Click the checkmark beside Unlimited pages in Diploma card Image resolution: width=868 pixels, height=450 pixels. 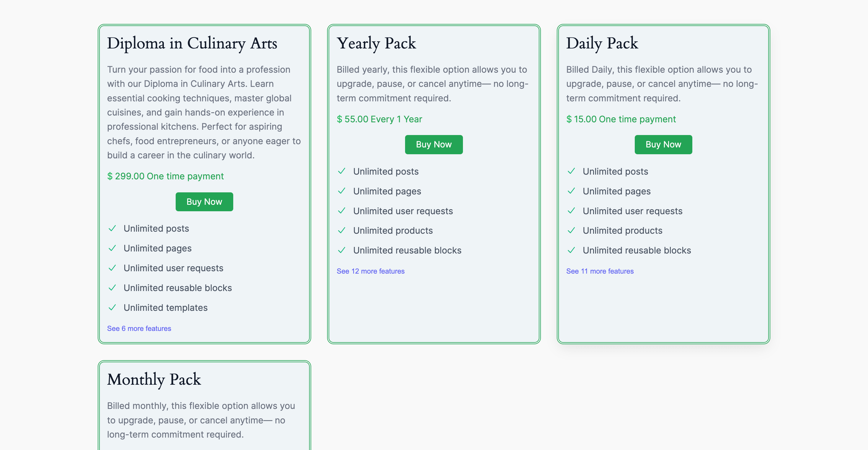(x=113, y=248)
